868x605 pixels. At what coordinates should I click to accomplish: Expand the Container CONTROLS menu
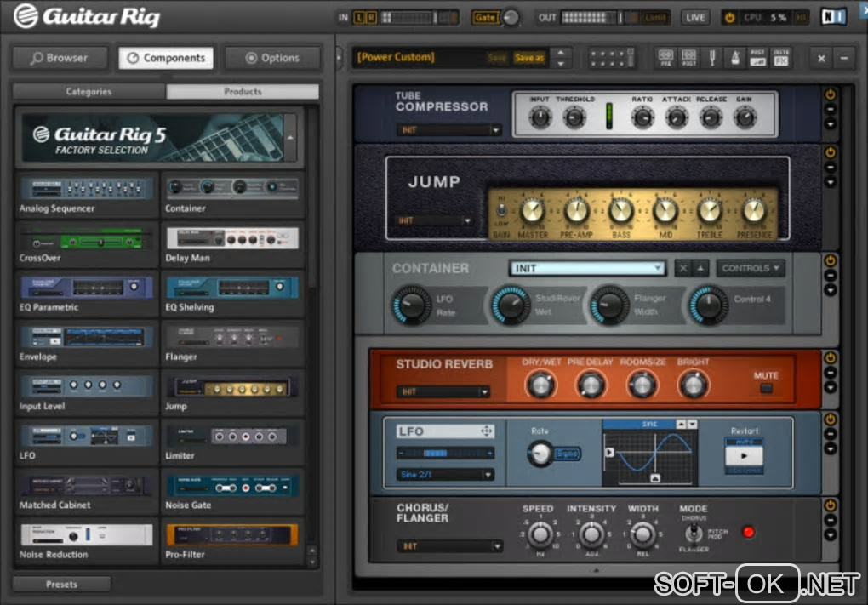coord(751,268)
